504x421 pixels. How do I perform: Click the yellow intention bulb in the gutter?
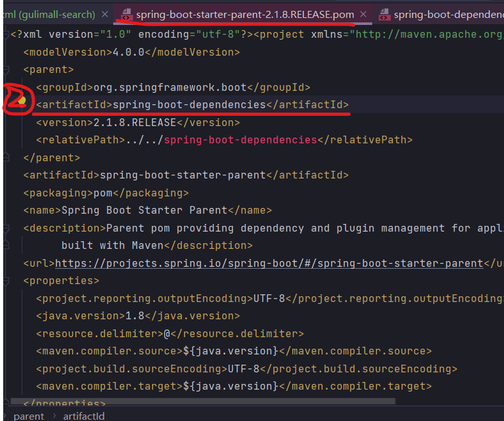(x=22, y=101)
